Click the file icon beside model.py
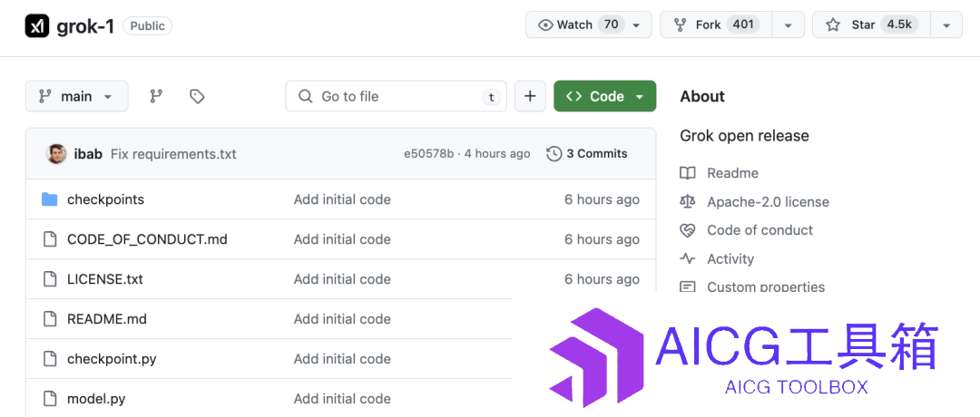Image resolution: width=980 pixels, height=417 pixels. click(x=49, y=398)
